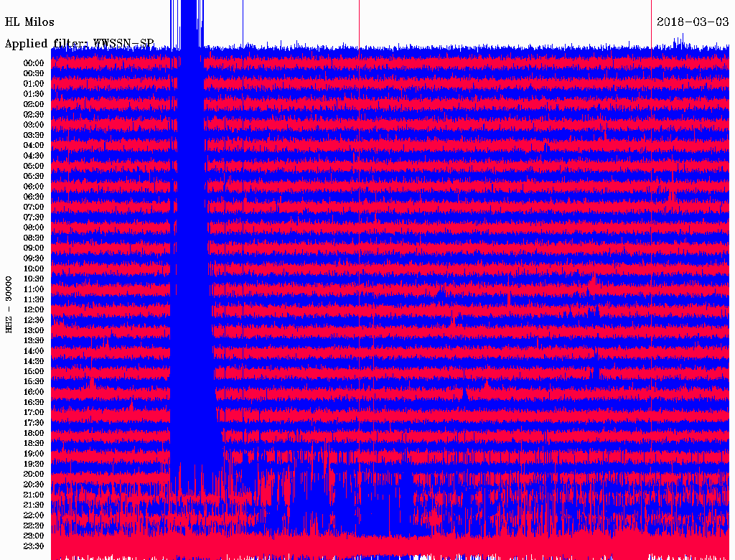Select the 20:00 time label
The height and width of the screenshot is (560, 735).
coord(34,474)
